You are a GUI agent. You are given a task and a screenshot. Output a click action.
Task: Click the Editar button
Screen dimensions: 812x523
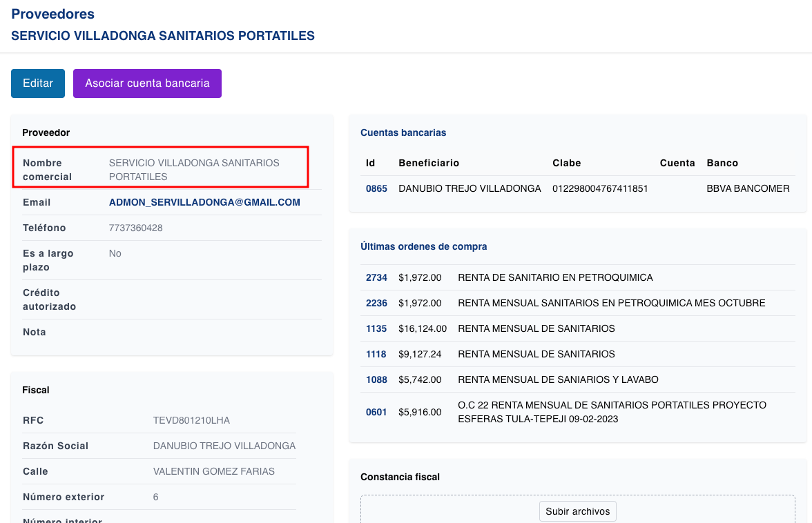point(37,83)
